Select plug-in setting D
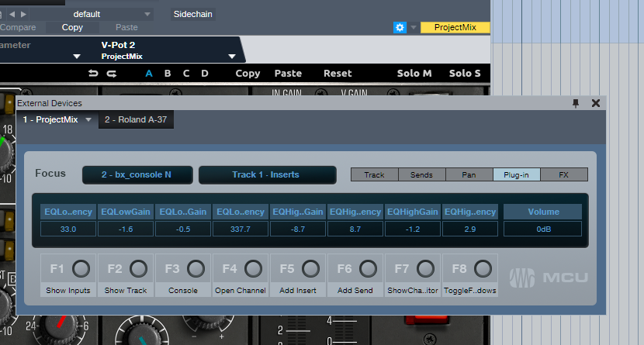The image size is (644, 345). point(205,74)
